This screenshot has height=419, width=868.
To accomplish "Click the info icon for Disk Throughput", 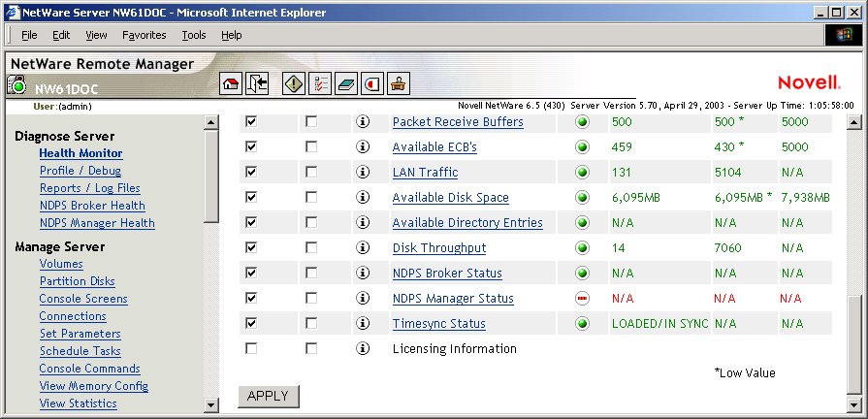I will [x=363, y=247].
